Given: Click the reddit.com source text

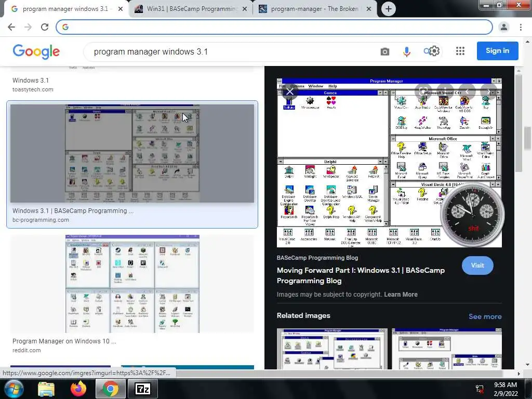Looking at the screenshot, I should tap(26, 350).
